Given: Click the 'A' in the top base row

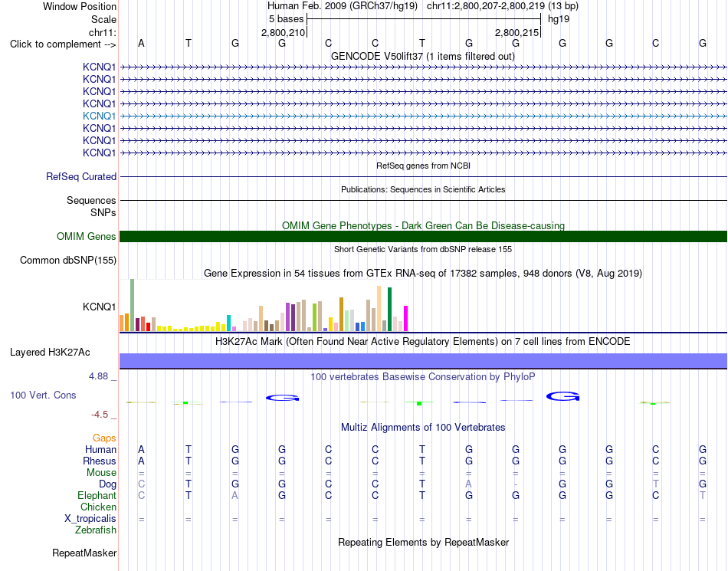Looking at the screenshot, I should tap(141, 44).
